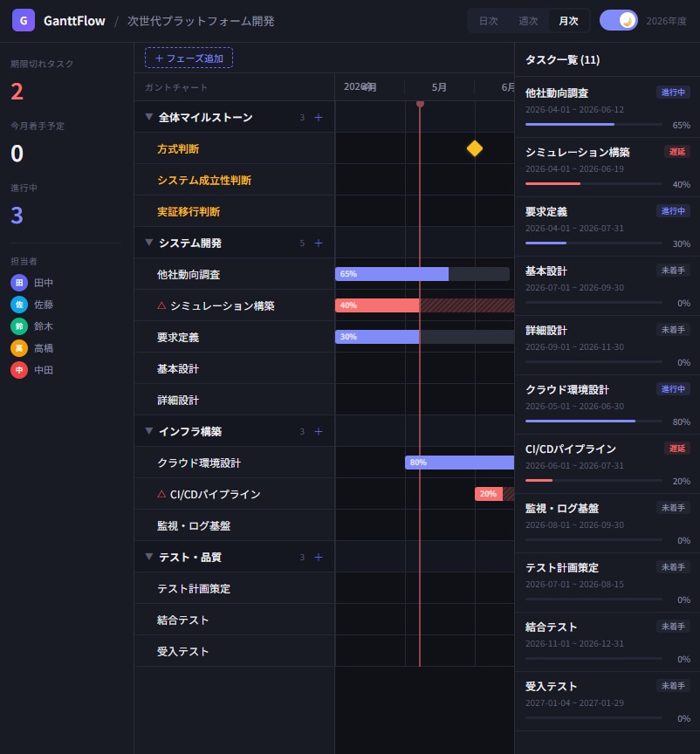Select 田中 assignee avatar
The image size is (700, 754).
(19, 283)
